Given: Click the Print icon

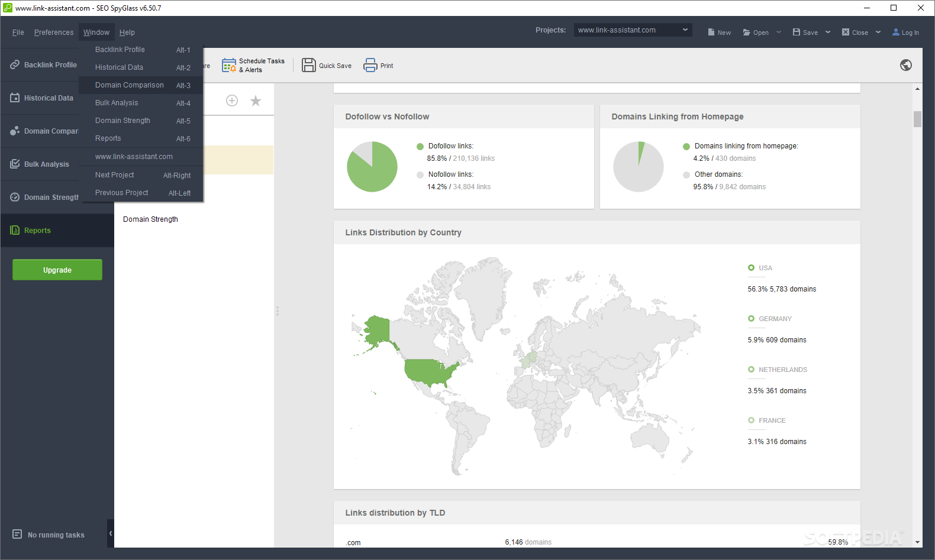Looking at the screenshot, I should (370, 65).
